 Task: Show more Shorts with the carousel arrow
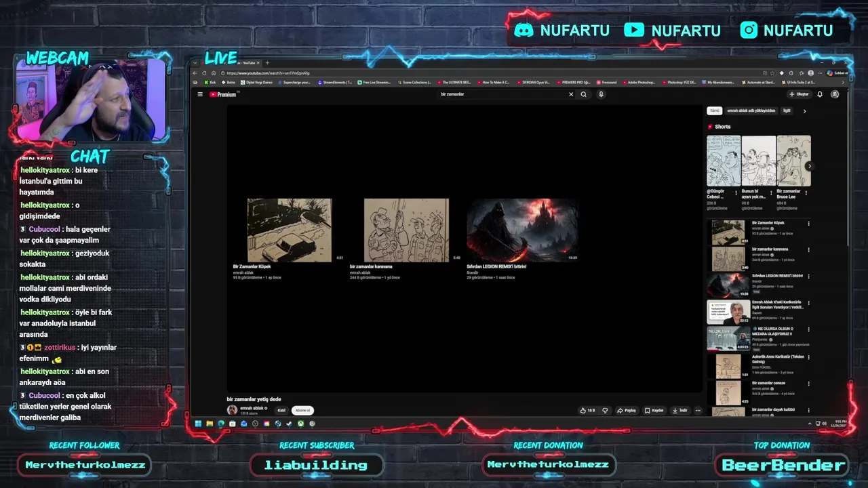tap(809, 166)
